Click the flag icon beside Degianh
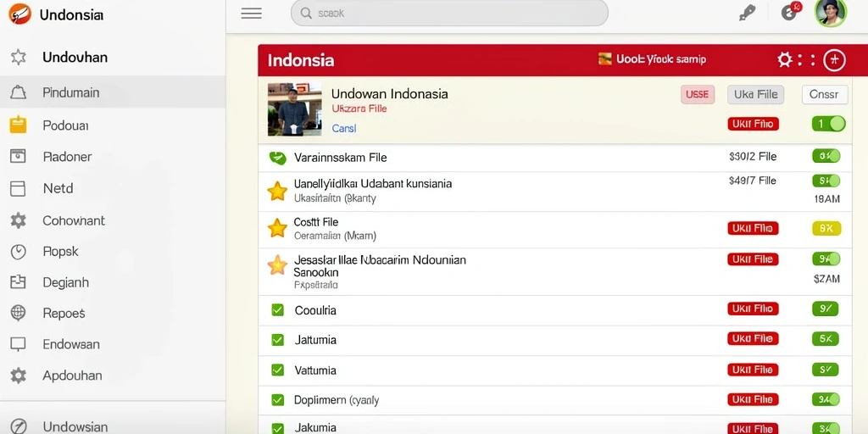Viewport: 868px width, 434px height. 19,282
